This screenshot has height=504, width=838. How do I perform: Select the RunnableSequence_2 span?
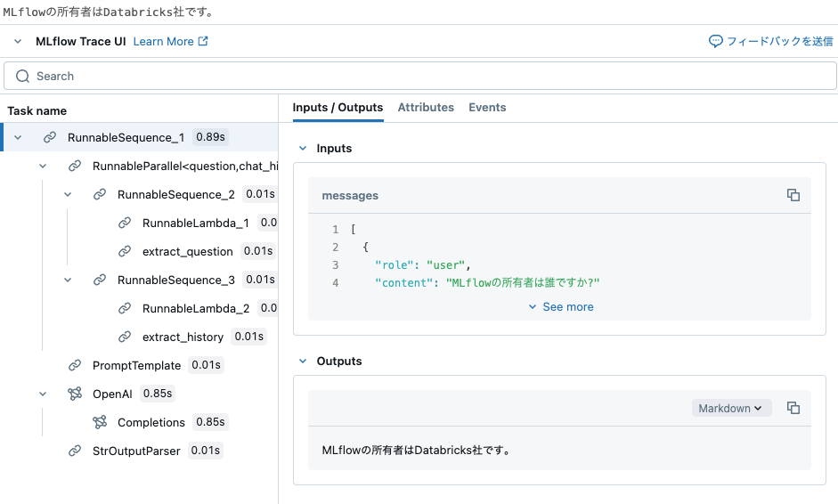(175, 194)
